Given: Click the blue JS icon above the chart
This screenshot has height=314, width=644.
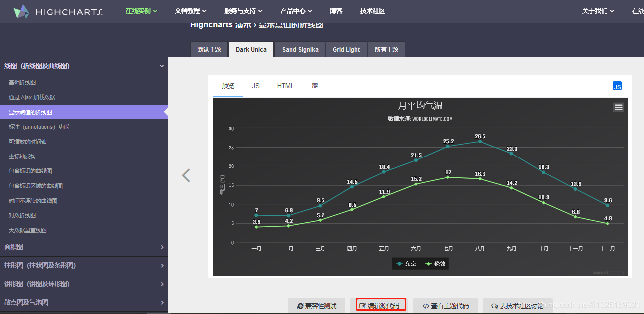Looking at the screenshot, I should point(617,86).
